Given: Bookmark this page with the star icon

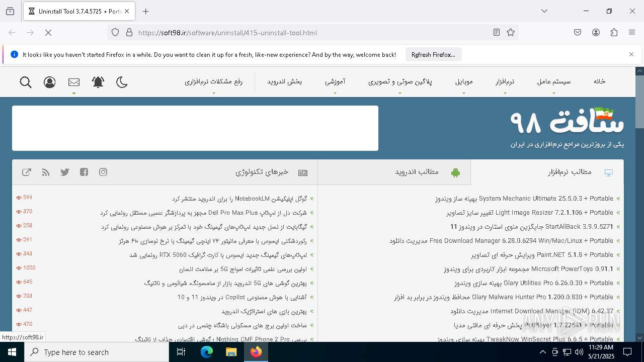Looking at the screenshot, I should [511, 33].
